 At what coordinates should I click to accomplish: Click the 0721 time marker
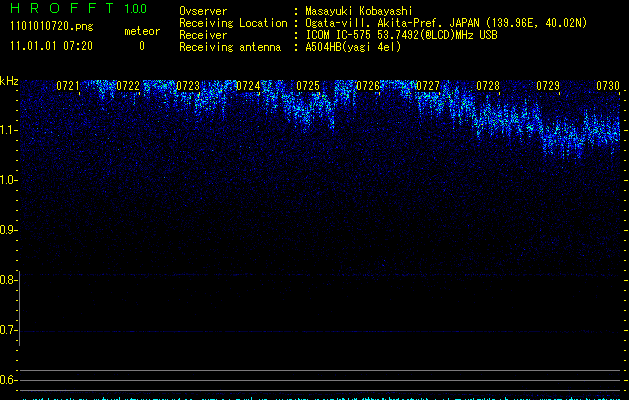(68, 86)
